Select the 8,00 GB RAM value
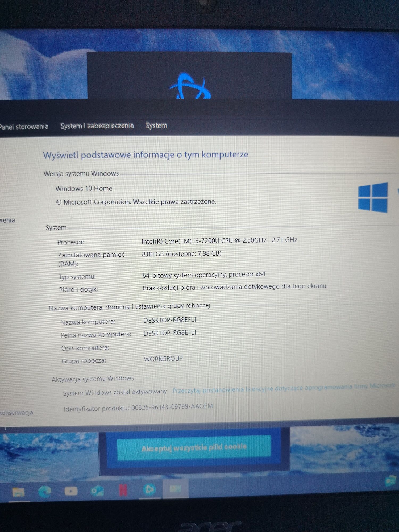Image resolution: width=399 pixels, height=532 pixels. click(182, 254)
